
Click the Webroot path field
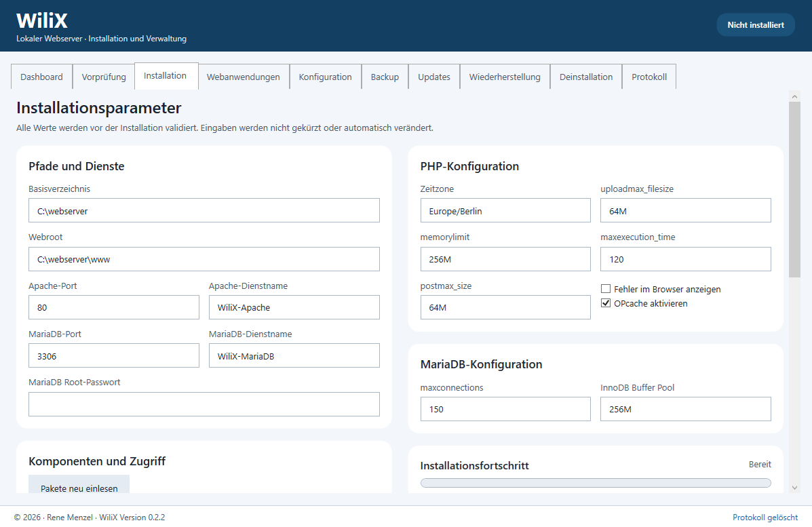[204, 259]
